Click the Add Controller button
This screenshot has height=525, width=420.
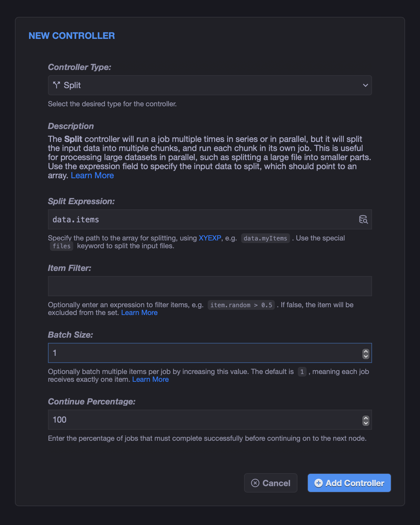pyautogui.click(x=349, y=483)
